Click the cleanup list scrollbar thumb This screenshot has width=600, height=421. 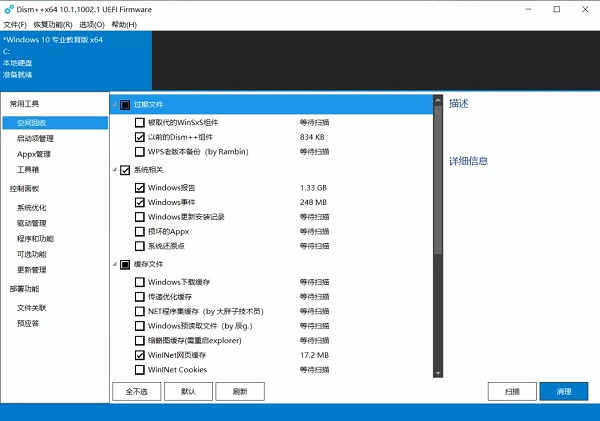pos(438,180)
